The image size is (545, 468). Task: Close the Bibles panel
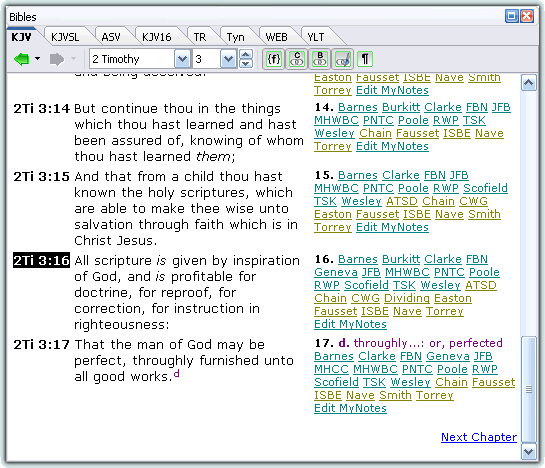coord(527,16)
